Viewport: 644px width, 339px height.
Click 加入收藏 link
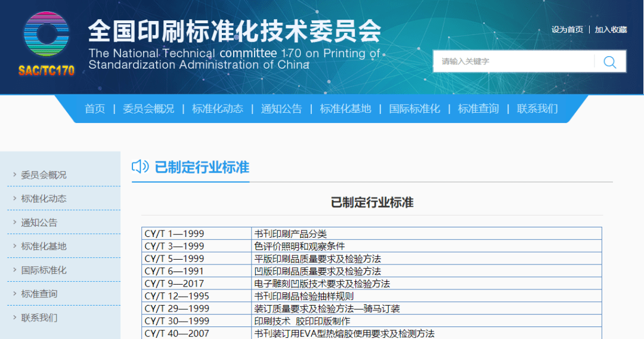tap(611, 30)
